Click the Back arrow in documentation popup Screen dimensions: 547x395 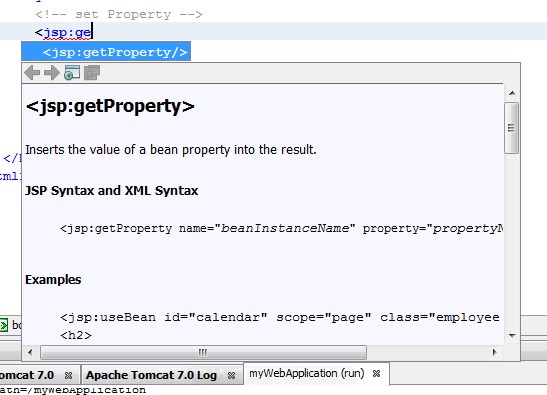click(x=32, y=73)
